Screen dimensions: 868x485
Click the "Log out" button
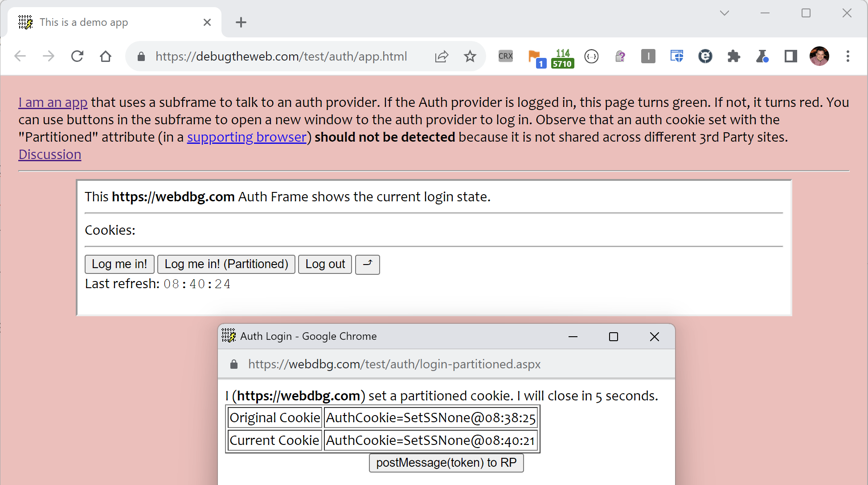coord(325,264)
